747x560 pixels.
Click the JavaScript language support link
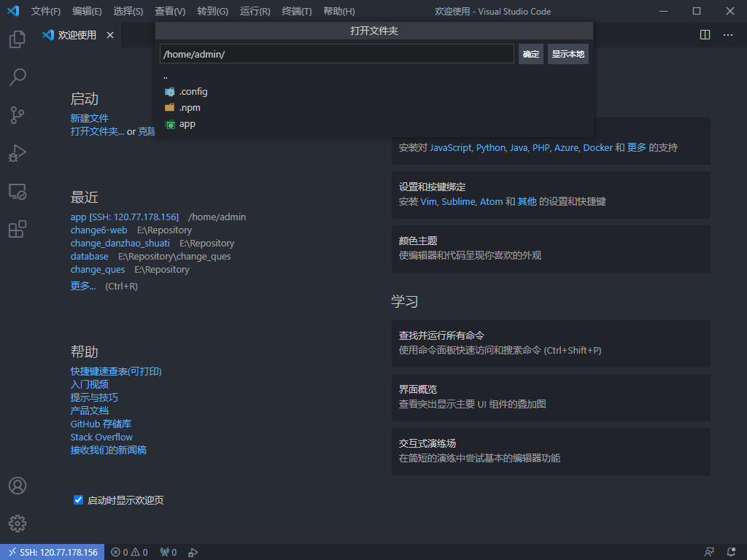[451, 147]
